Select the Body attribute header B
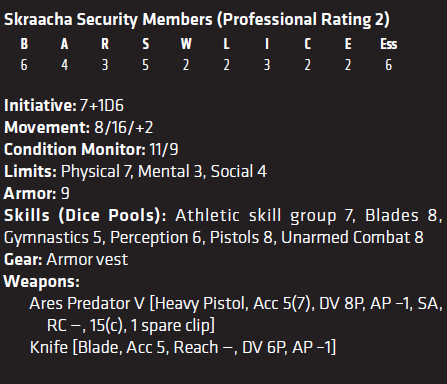This screenshot has width=447, height=384. (x=24, y=44)
